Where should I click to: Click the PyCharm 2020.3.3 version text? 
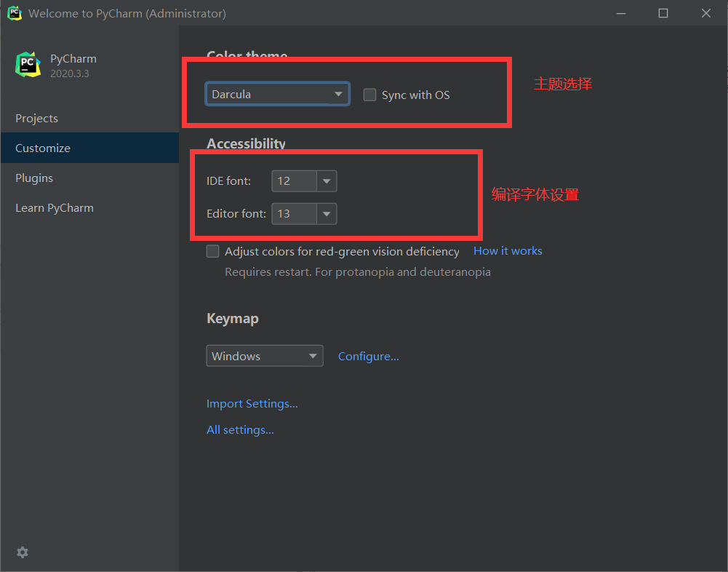click(x=70, y=74)
